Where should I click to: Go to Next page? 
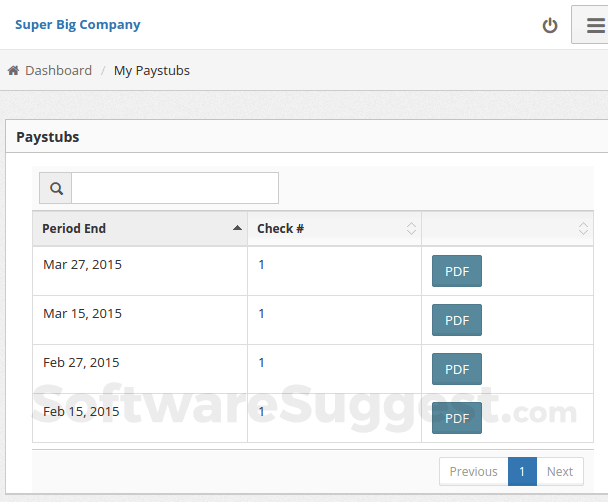pyautogui.click(x=560, y=472)
